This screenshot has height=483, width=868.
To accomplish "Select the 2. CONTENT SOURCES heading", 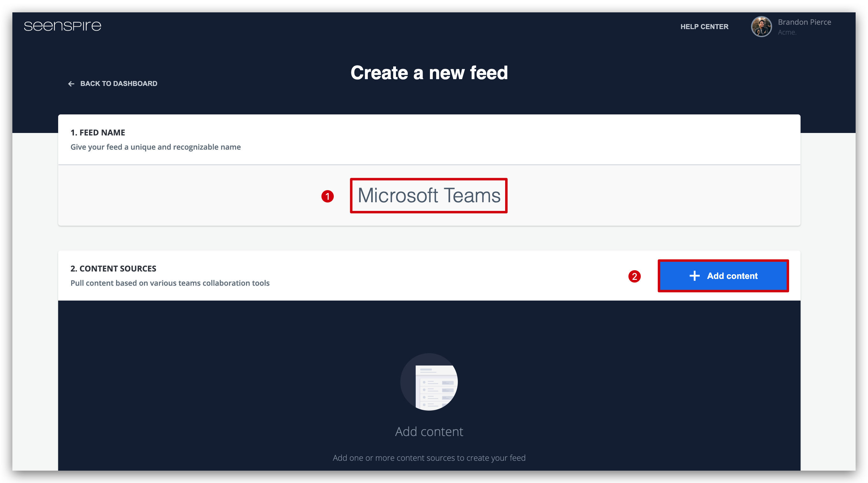I will coord(113,268).
